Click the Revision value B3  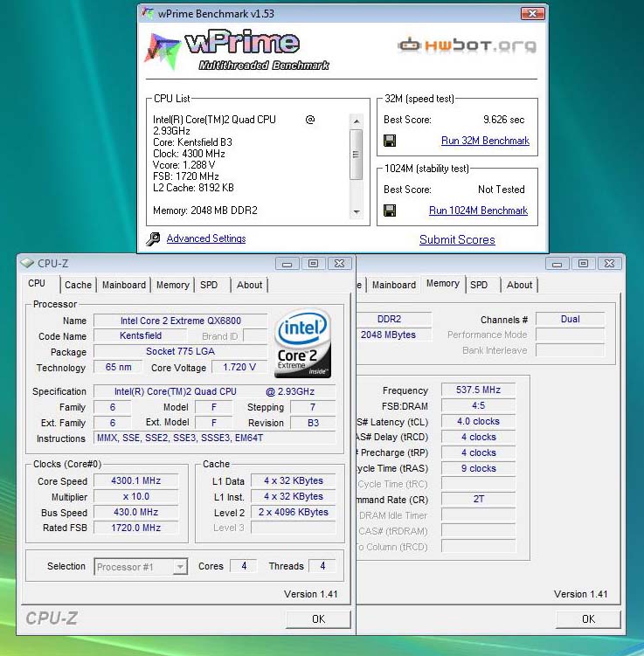point(313,423)
